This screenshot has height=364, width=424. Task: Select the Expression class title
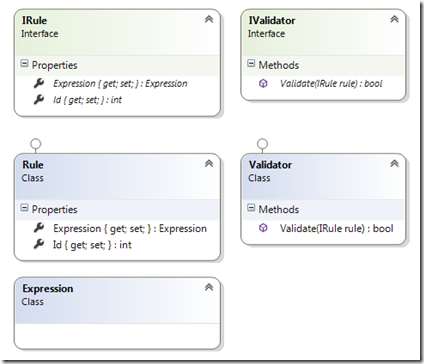(x=48, y=289)
